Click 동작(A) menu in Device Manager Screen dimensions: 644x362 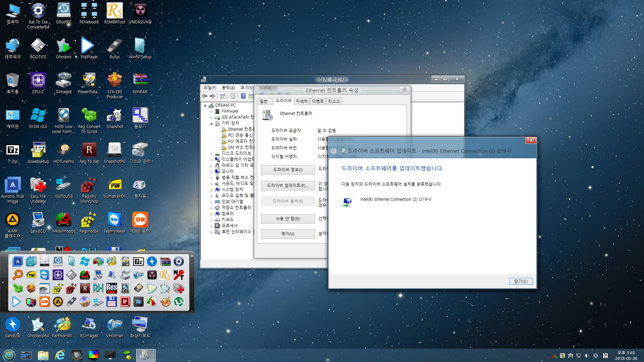[226, 87]
